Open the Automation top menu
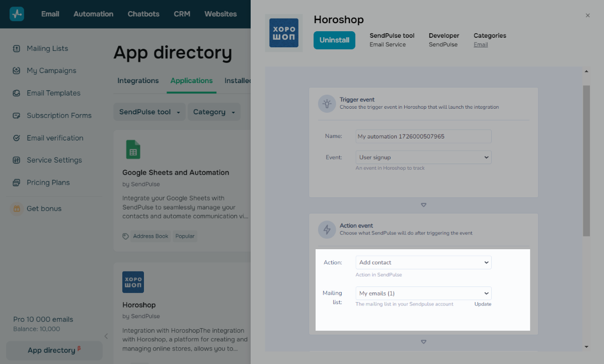Screen dimensions: 604x364 (94, 14)
